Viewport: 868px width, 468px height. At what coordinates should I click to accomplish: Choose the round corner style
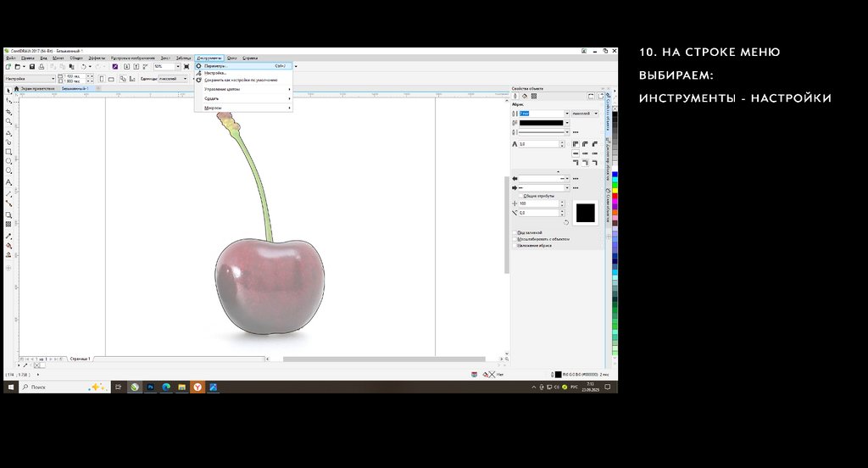pyautogui.click(x=585, y=144)
